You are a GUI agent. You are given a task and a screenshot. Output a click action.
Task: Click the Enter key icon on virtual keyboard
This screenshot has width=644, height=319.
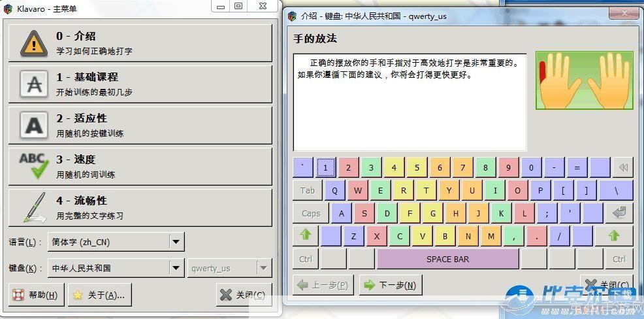click(x=619, y=213)
